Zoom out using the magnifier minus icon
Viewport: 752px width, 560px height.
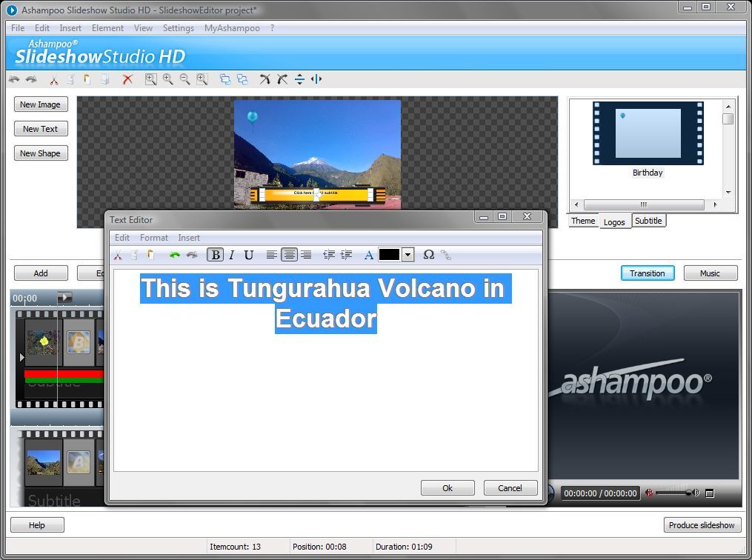pos(184,79)
